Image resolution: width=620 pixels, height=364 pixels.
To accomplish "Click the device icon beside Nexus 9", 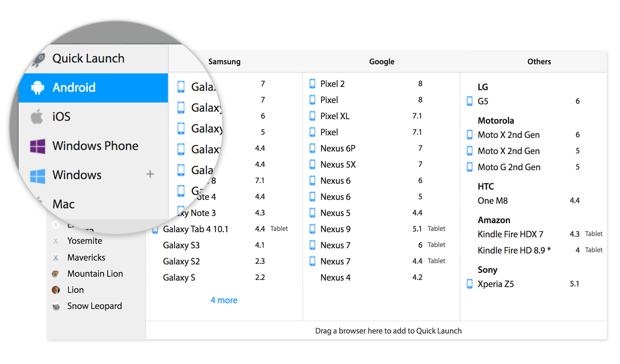I will pyautogui.click(x=312, y=229).
